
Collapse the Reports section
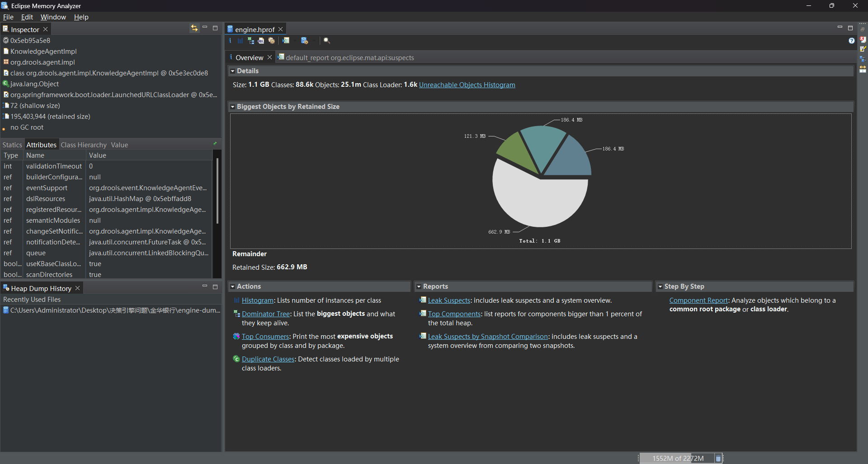pos(419,286)
